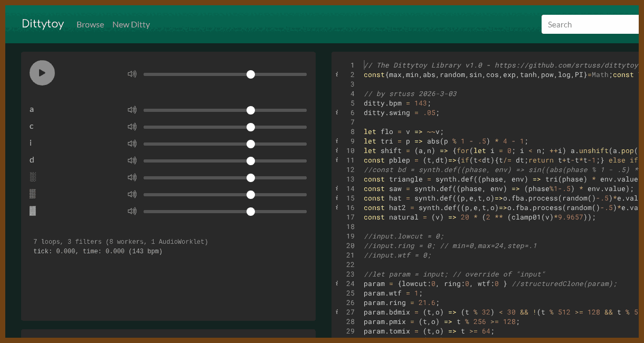Mute loop 'd' speaker icon
The width and height of the screenshot is (644, 343).
coord(132,160)
